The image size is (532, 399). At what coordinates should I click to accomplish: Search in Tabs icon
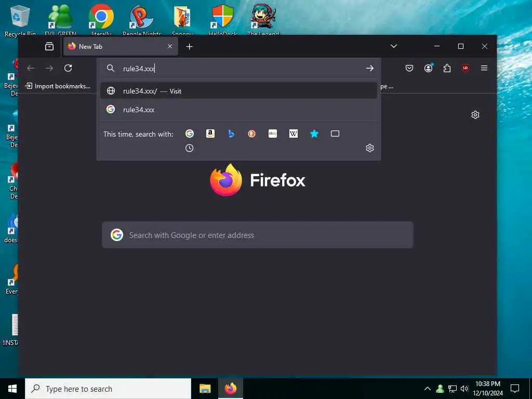pos(335,134)
